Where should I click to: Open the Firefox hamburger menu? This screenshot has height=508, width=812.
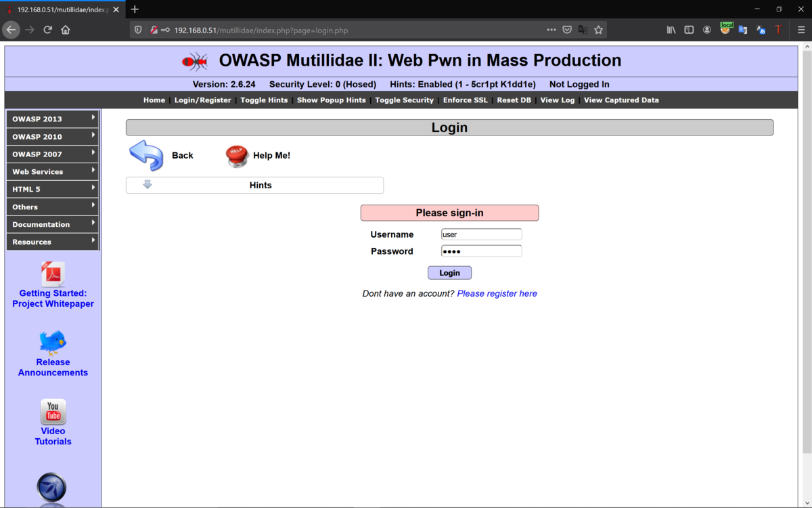[801, 30]
